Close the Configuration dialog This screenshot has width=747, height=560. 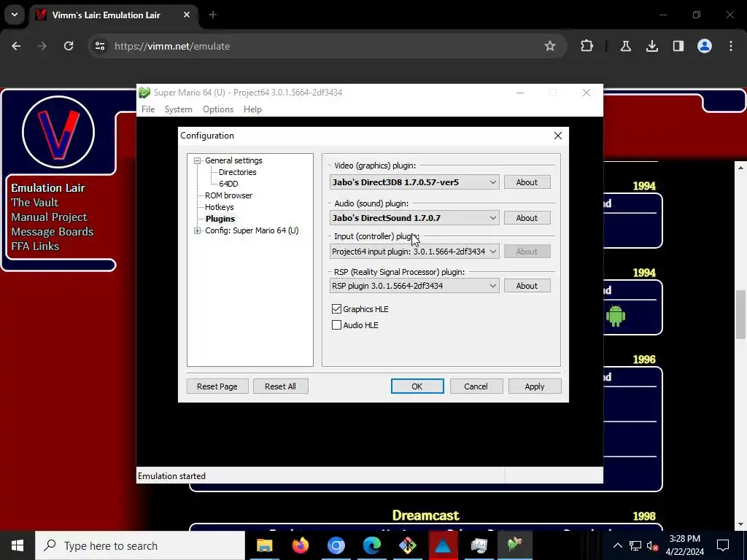pos(558,136)
